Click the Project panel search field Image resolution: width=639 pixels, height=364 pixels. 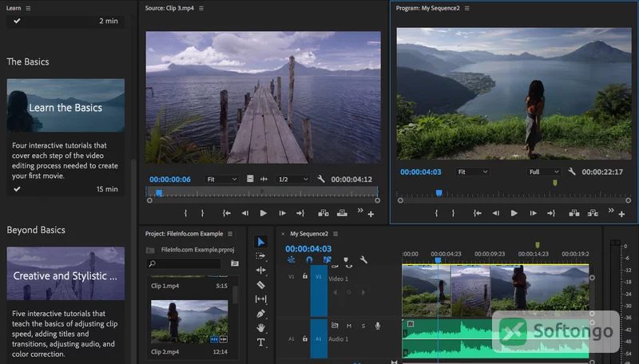(x=184, y=263)
